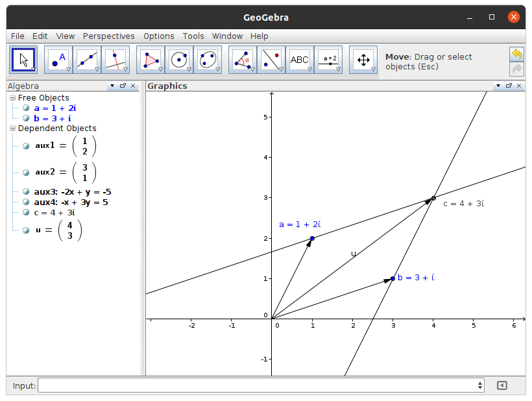Select the Line through Two Points tool
This screenshot has height=401, width=532.
87,60
